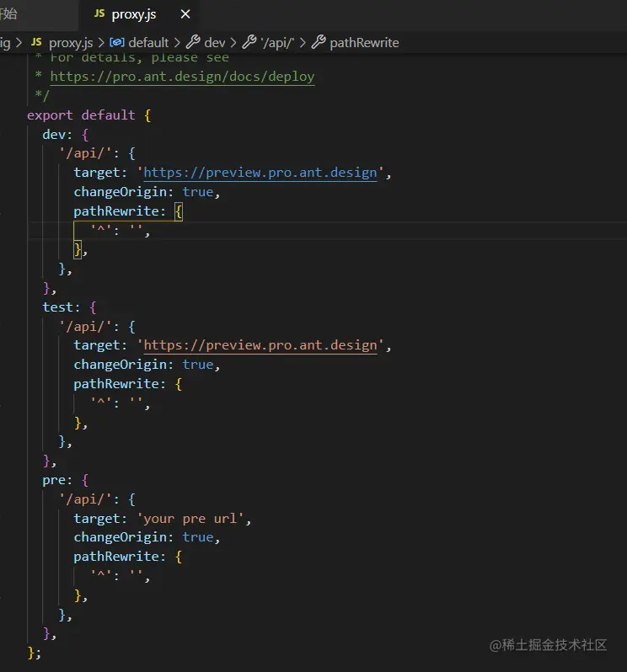
Task: Click the 'export' keyword
Action: 50,115
